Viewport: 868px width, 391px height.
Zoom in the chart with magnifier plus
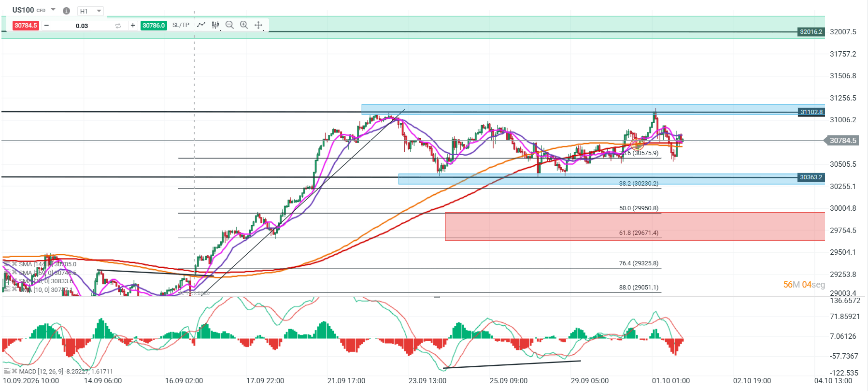point(244,25)
